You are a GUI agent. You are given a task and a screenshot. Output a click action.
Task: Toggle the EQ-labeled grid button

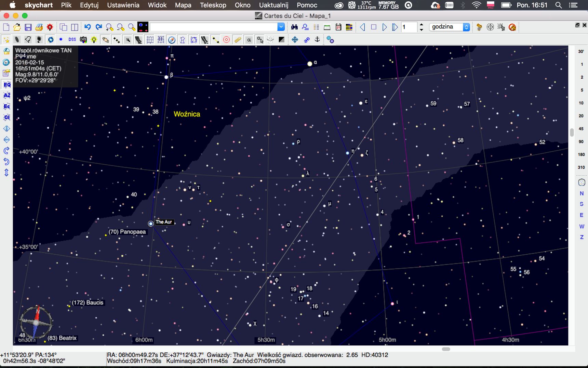click(161, 40)
